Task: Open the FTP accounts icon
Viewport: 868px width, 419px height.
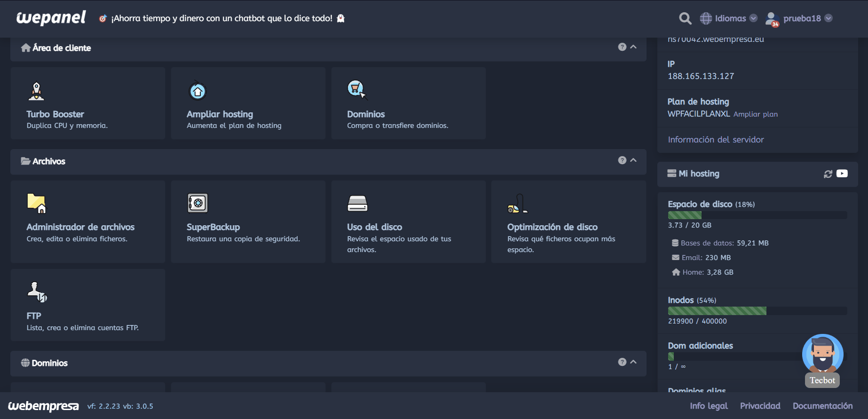Action: pos(37,292)
